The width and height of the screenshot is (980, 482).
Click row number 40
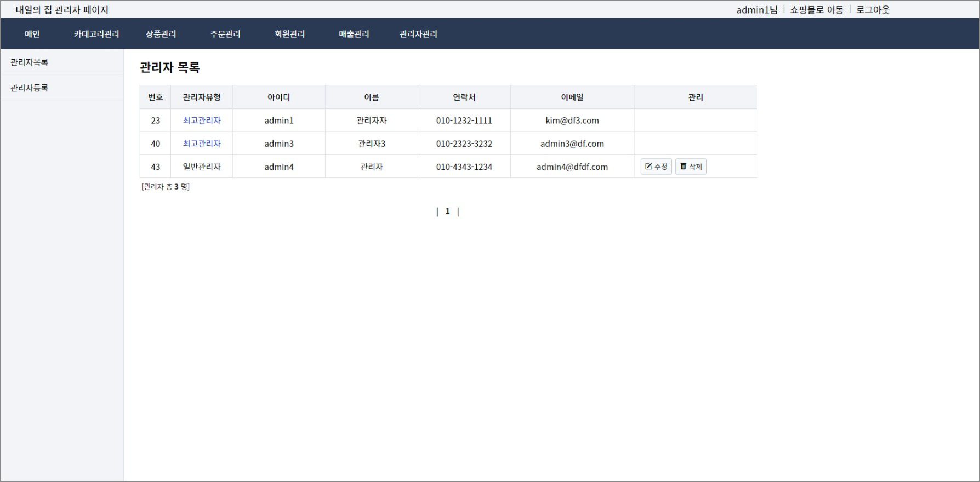tap(156, 144)
